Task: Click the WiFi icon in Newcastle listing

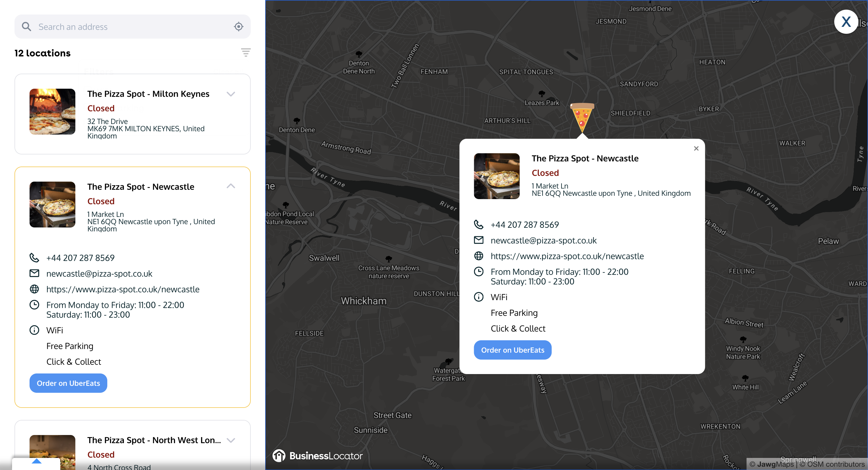Action: tap(33, 329)
